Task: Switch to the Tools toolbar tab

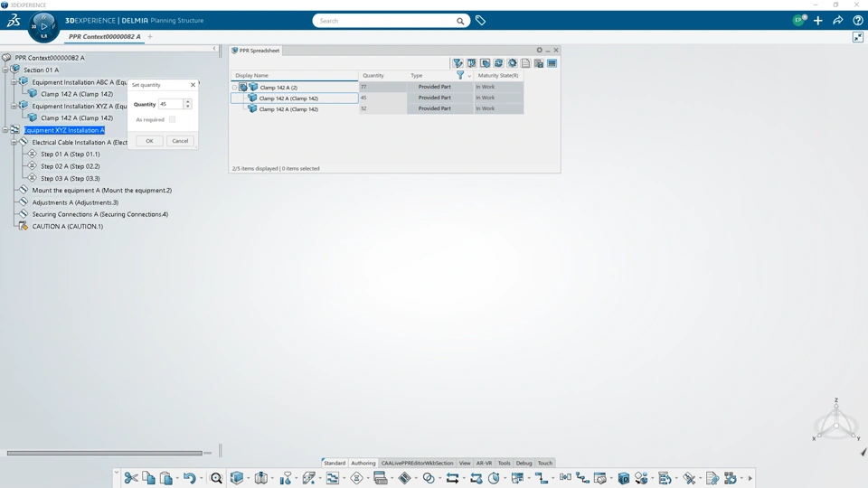Action: [505, 463]
